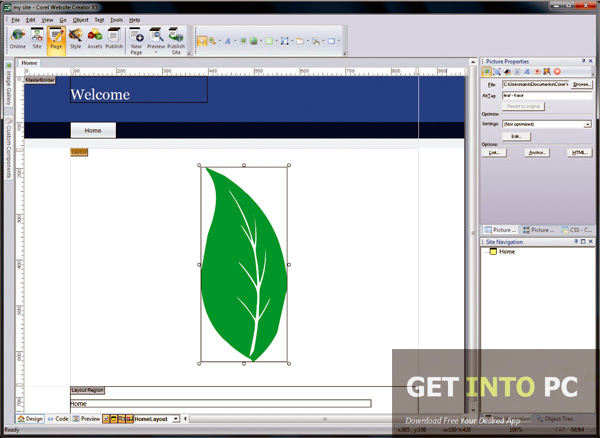
Task: Open the text tool dropdown arrow
Action: coord(235,41)
